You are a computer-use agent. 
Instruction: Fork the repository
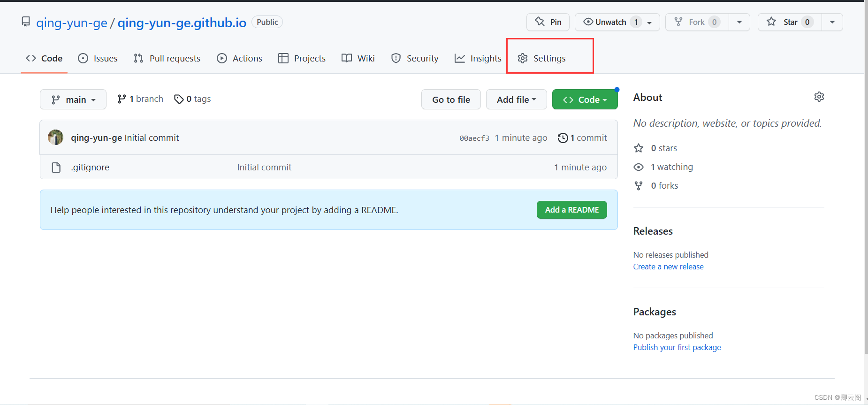(697, 22)
